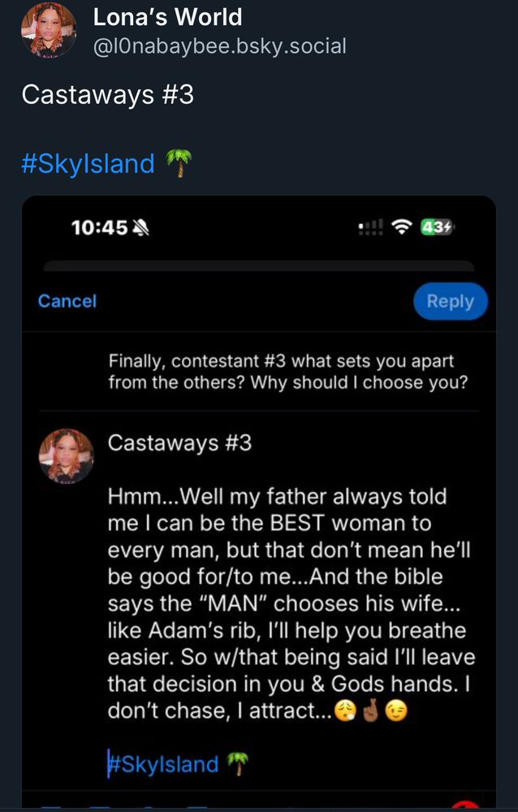Screen dimensions: 518x812
Task: Open the Lona's World display name
Action: (167, 16)
